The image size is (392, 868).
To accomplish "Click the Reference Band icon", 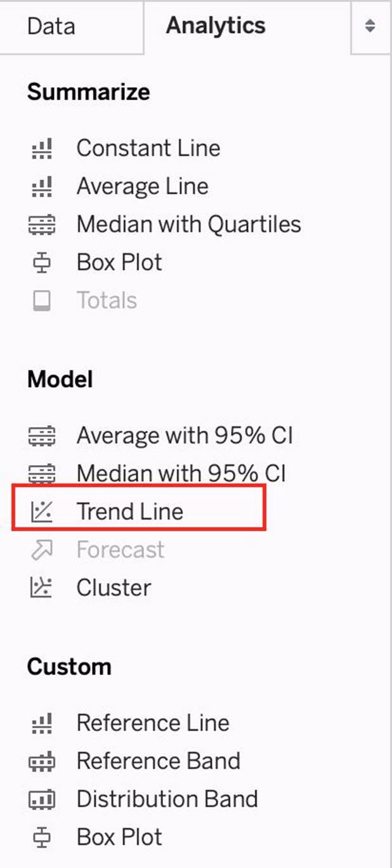I will click(42, 761).
